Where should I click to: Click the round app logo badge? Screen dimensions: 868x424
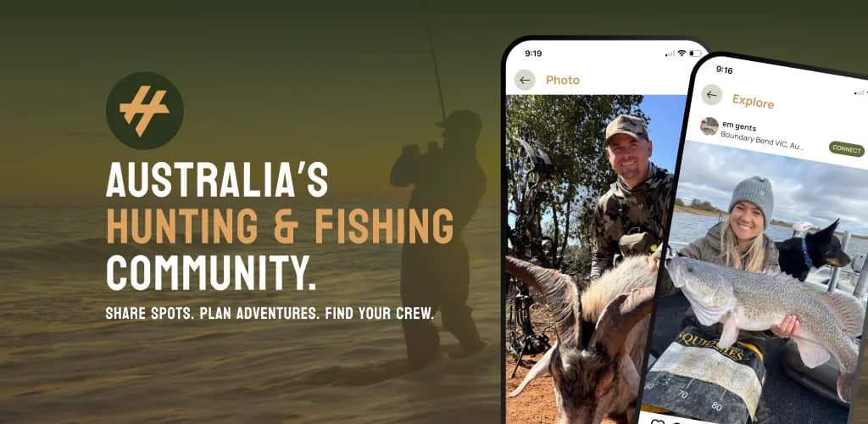[x=144, y=111]
